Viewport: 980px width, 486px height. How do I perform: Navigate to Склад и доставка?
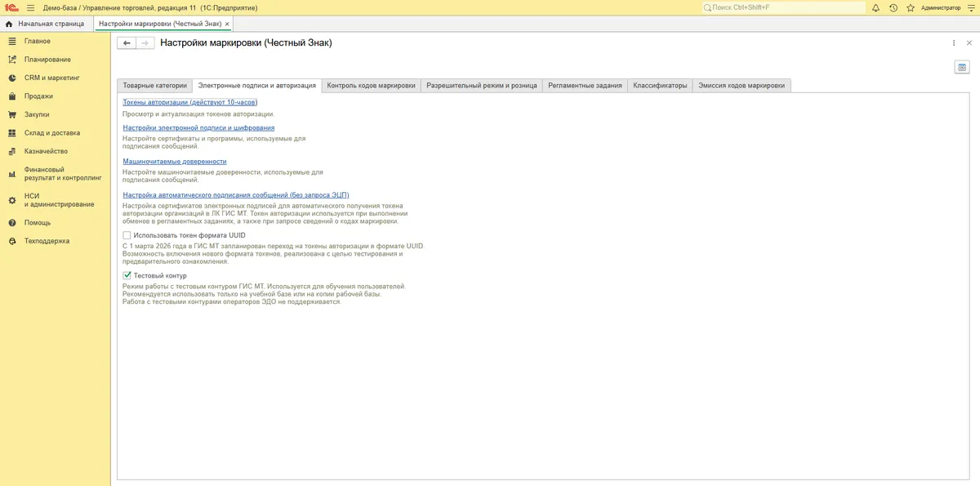(52, 133)
